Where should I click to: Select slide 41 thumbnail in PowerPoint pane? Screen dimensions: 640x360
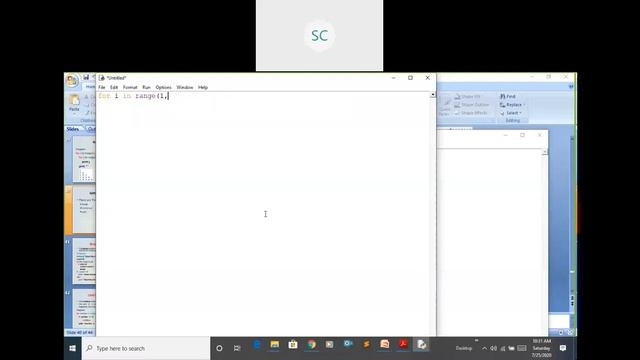pos(83,261)
